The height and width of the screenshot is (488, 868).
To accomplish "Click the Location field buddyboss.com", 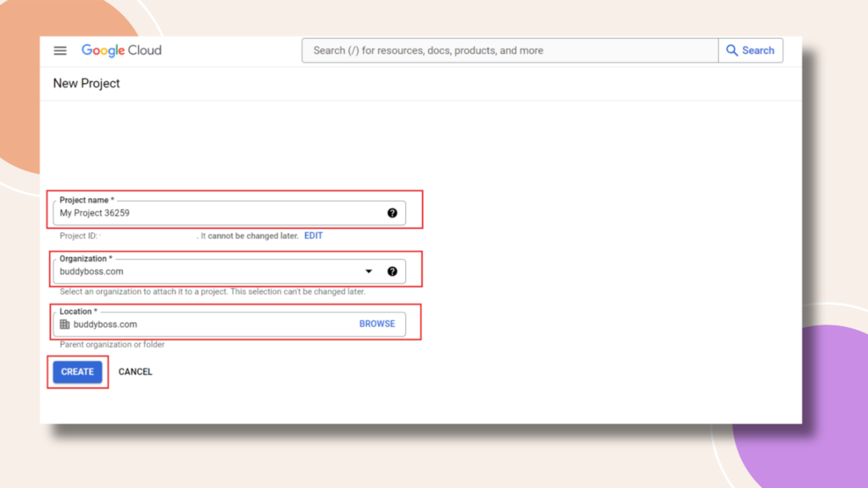I will tap(229, 324).
